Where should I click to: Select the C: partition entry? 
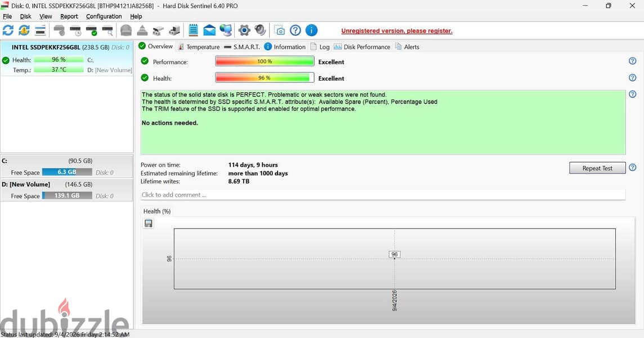point(66,167)
